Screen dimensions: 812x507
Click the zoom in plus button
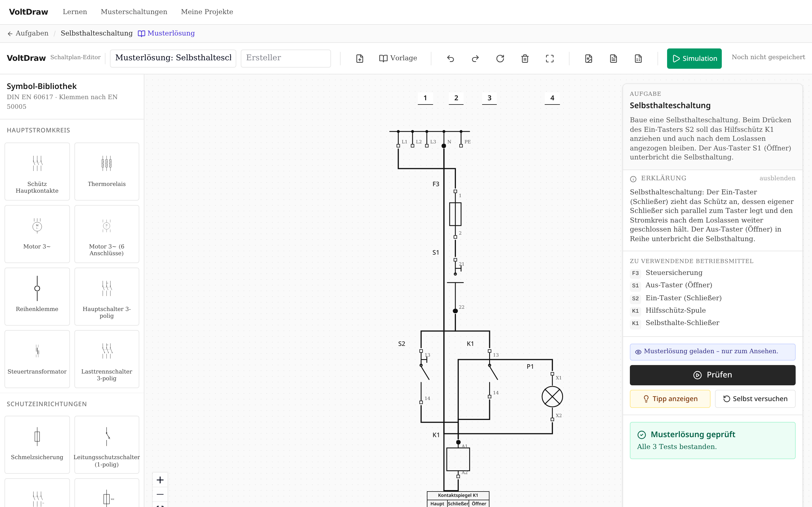(160, 480)
